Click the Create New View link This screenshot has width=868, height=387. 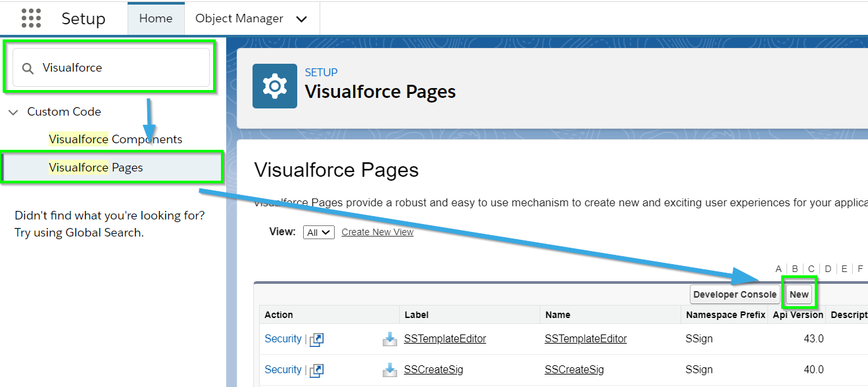pyautogui.click(x=377, y=232)
